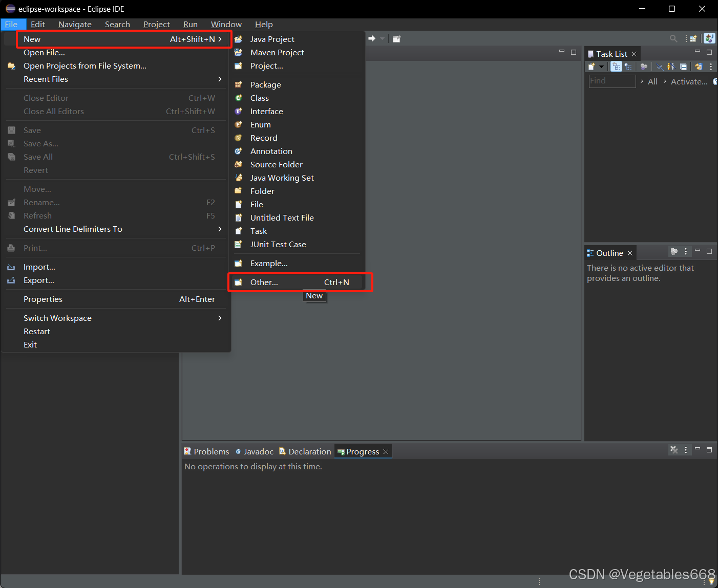Switch to the Declaration tab
Image resolution: width=718 pixels, height=588 pixels.
pos(309,451)
